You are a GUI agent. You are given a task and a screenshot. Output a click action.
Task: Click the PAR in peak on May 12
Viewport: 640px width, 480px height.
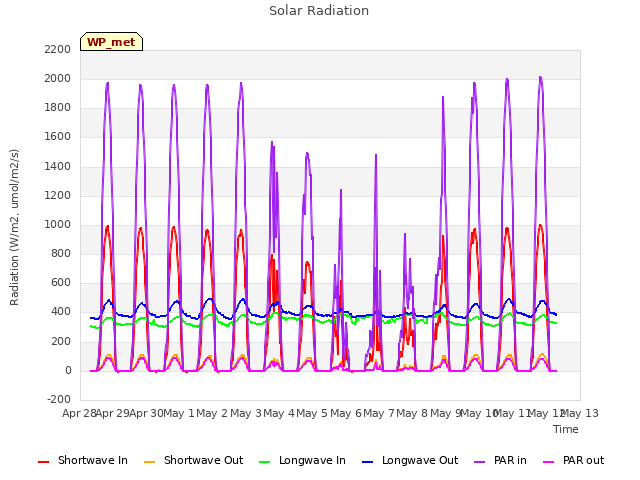pyautogui.click(x=540, y=78)
